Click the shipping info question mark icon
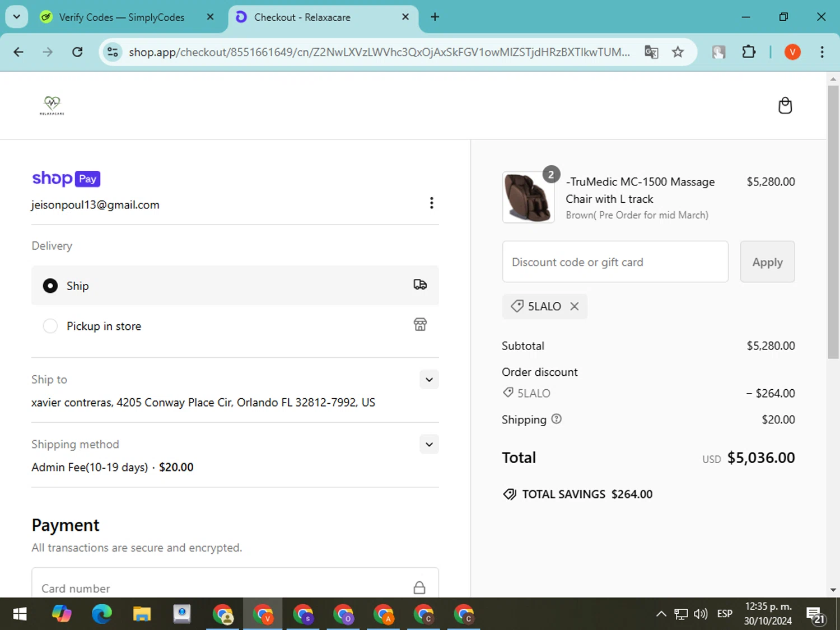The height and width of the screenshot is (630, 840). point(556,419)
